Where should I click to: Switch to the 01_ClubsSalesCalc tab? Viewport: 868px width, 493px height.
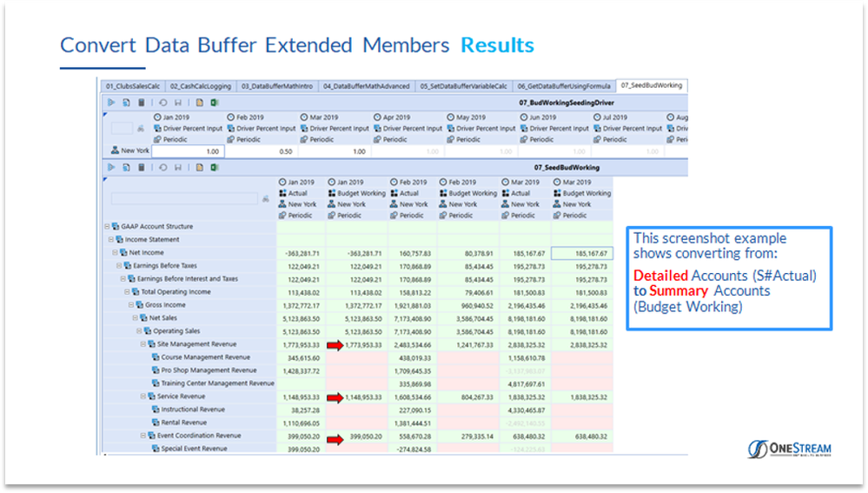tap(132, 86)
